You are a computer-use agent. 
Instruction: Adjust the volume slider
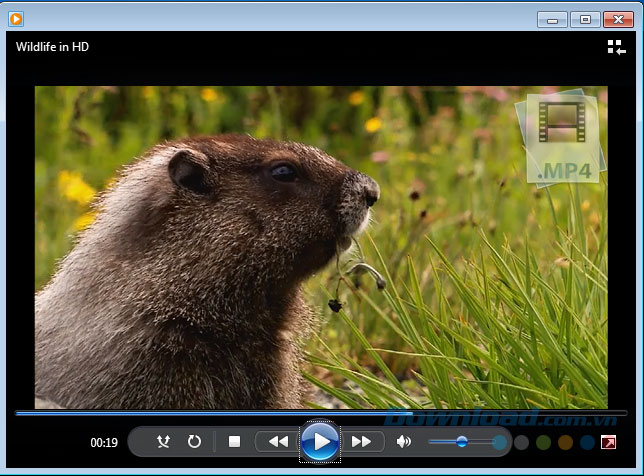pyautogui.click(x=461, y=441)
